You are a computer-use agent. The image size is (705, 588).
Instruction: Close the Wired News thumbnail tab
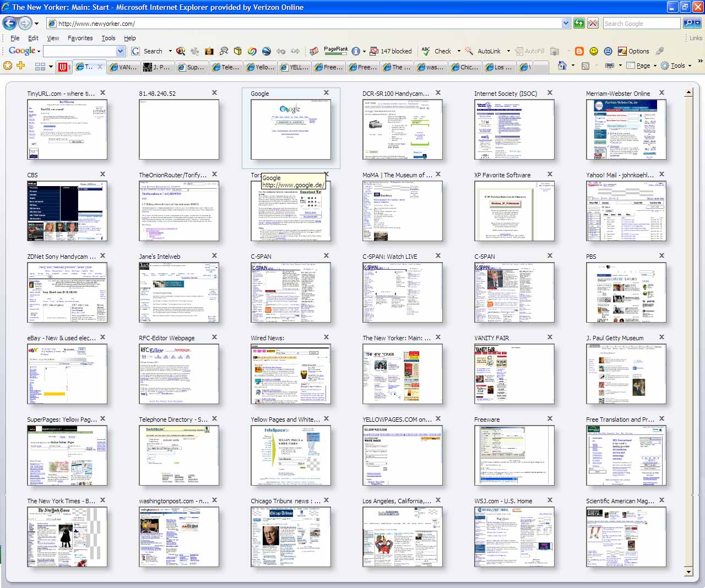tap(326, 337)
